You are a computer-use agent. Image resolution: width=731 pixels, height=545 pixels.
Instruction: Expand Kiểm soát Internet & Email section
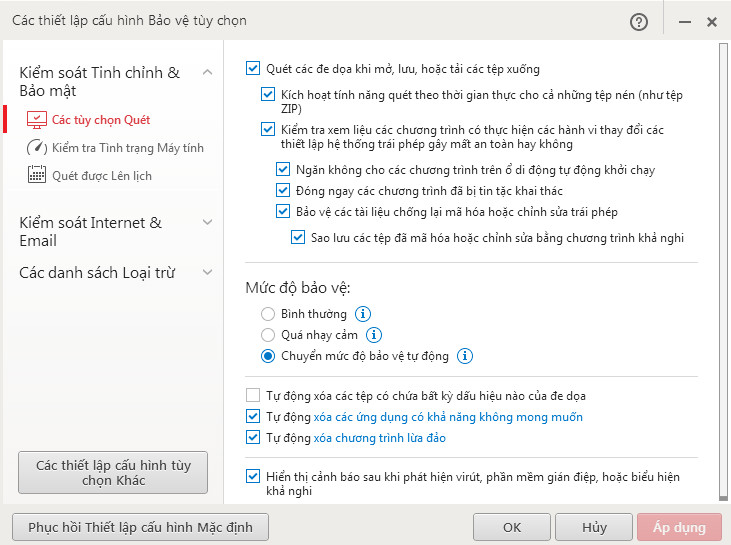pos(207,223)
